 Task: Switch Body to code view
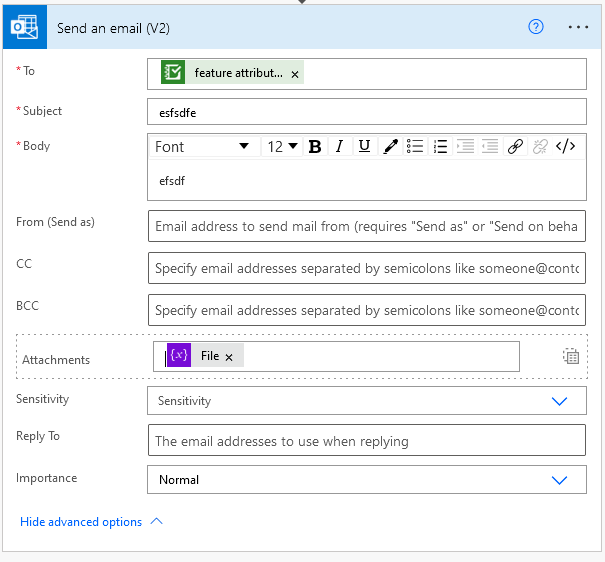[565, 147]
